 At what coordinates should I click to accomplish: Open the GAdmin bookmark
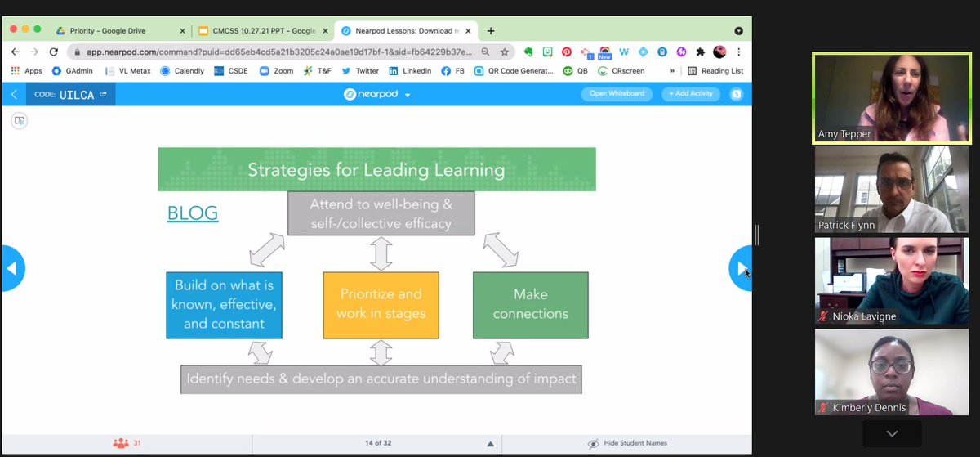point(73,71)
